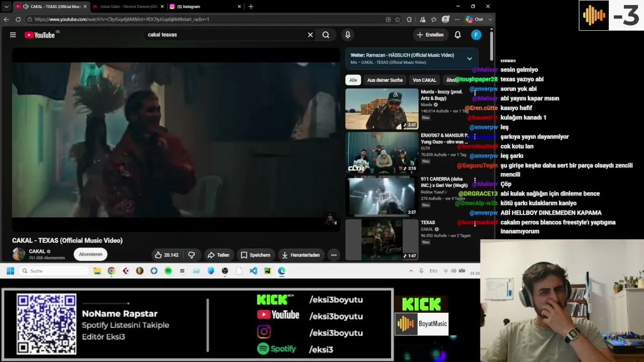Viewport: 644px width, 362px height.
Task: Click the Teilen share button
Action: coord(218,255)
